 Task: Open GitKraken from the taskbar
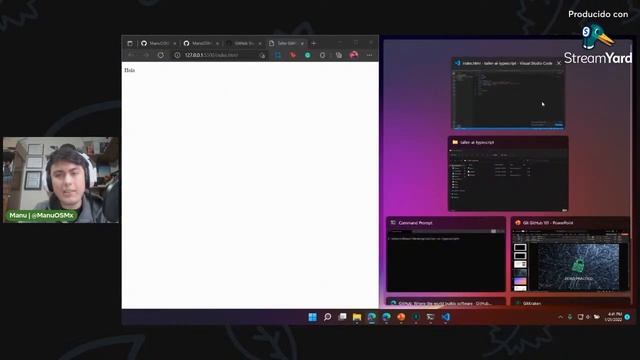click(x=416, y=317)
